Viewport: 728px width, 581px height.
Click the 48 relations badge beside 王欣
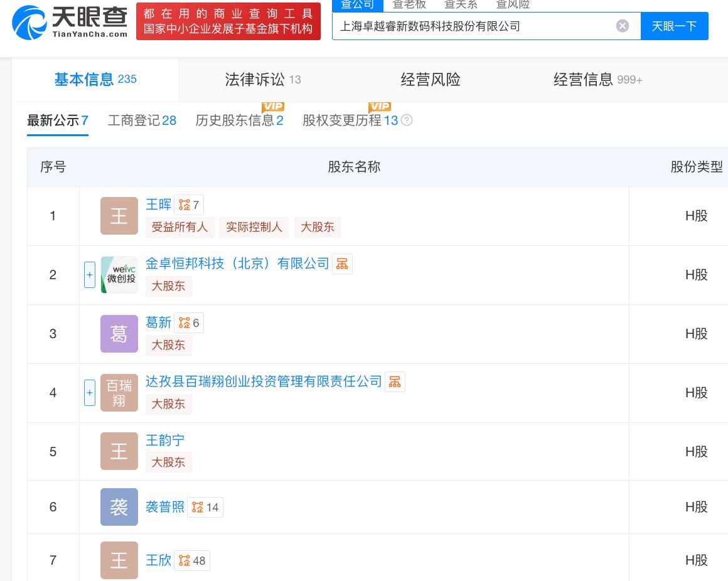[x=192, y=561]
